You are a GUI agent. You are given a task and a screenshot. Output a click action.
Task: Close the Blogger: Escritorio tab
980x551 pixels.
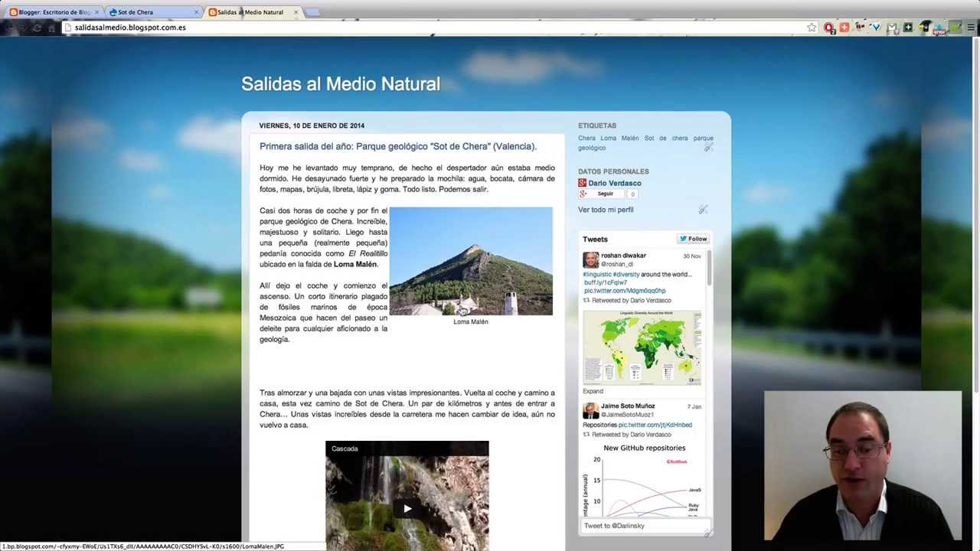click(96, 12)
